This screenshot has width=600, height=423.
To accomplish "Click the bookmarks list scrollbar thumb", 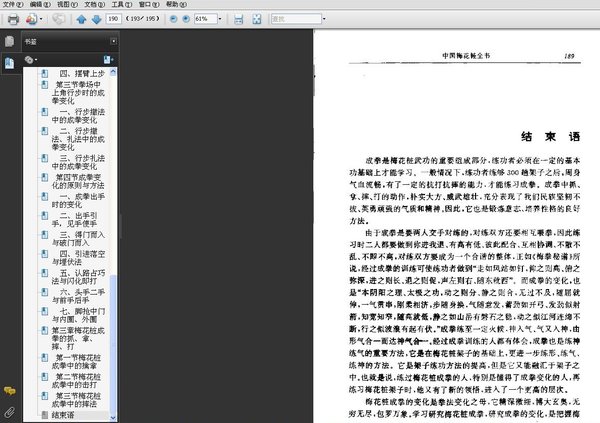I will coord(113,345).
